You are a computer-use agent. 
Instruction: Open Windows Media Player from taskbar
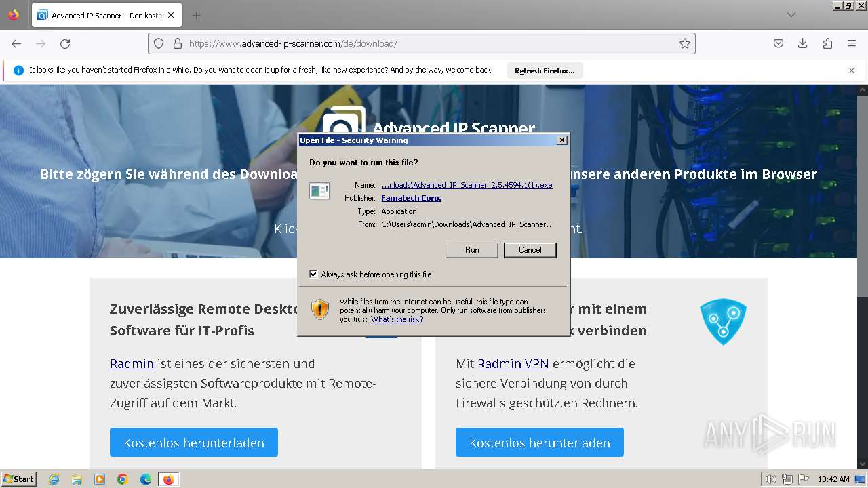click(100, 479)
